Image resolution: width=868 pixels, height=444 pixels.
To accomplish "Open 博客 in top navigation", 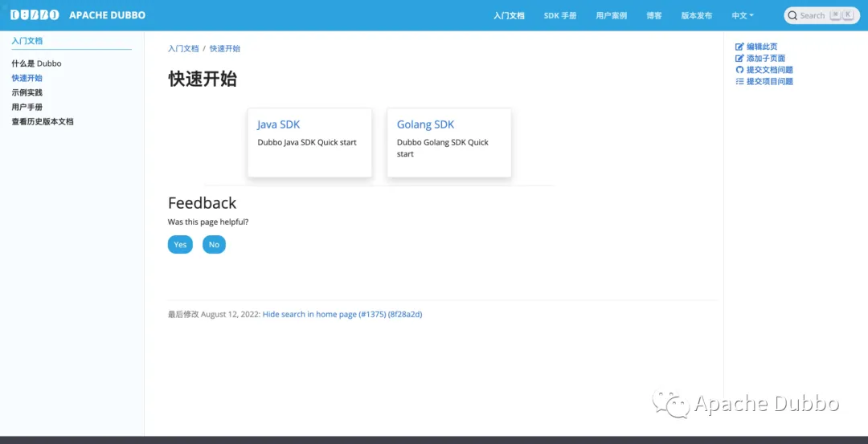I will point(653,15).
